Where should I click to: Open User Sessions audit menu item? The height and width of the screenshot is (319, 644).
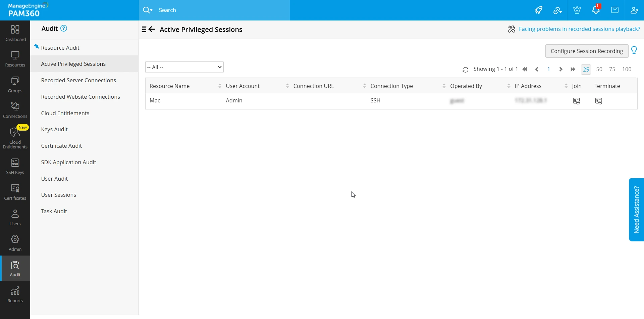pos(59,195)
